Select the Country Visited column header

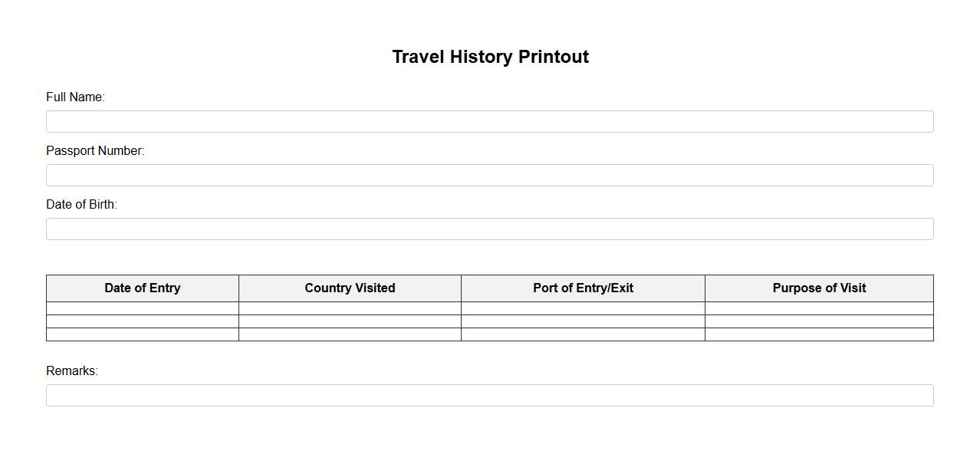[350, 288]
